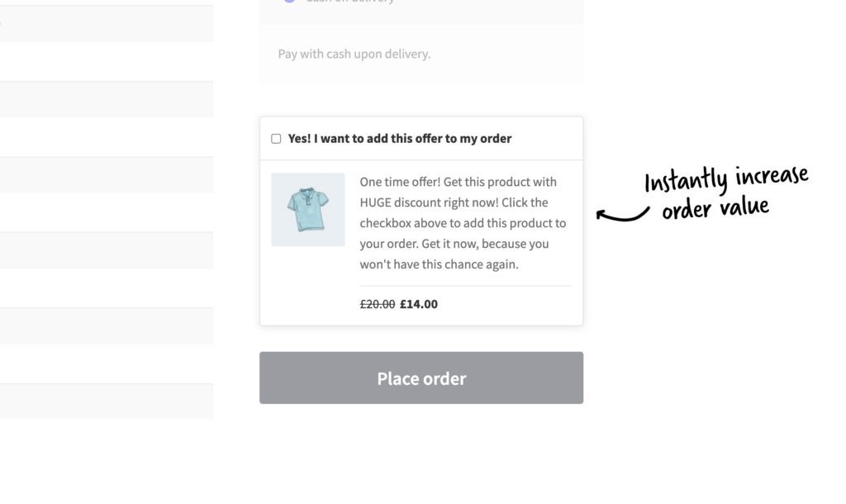
Task: Click the 'Pay with cash upon delivery' text
Action: pyautogui.click(x=353, y=53)
